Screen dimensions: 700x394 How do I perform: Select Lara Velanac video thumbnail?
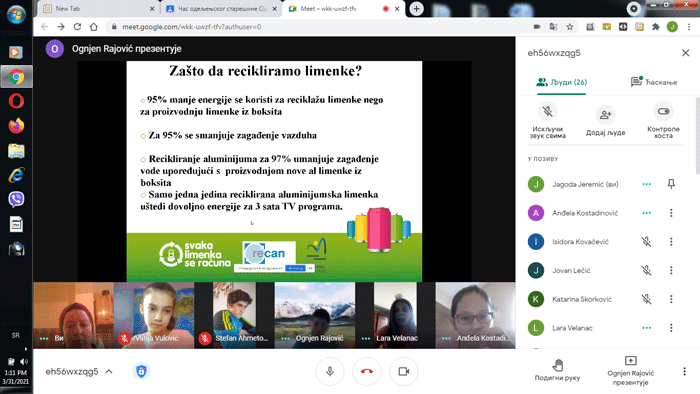[x=395, y=315]
